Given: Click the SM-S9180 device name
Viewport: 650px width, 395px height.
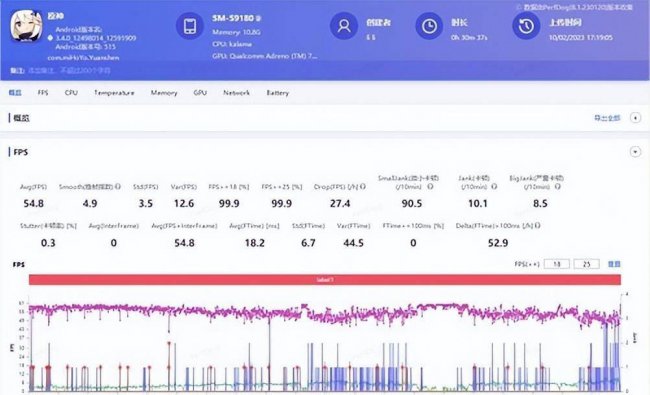Looking at the screenshot, I should [x=233, y=18].
